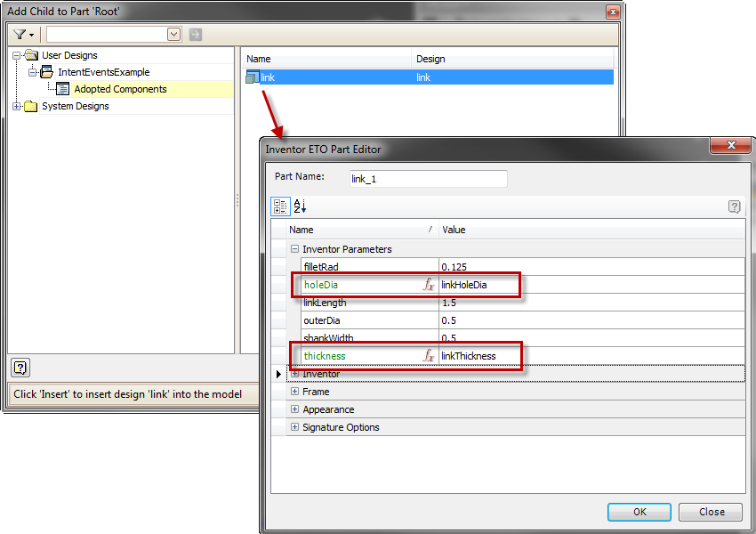Select IntentEventsExample in the tree

click(104, 72)
